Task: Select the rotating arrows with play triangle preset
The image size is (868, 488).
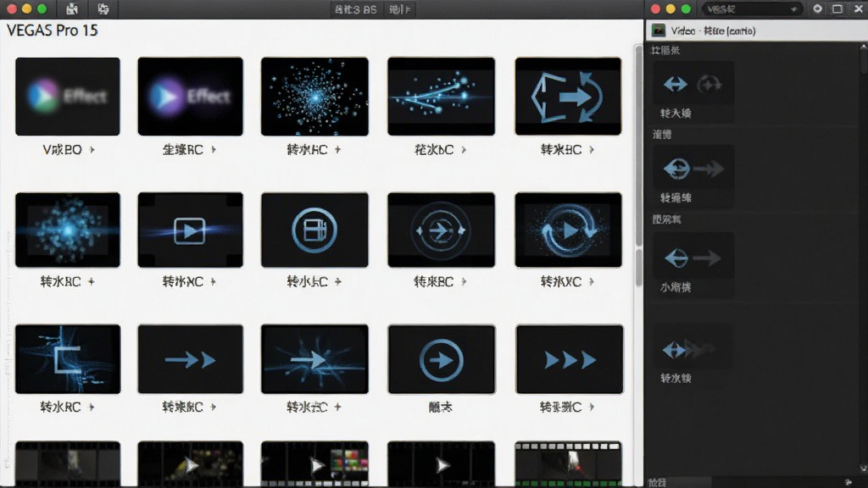Action: [x=568, y=230]
